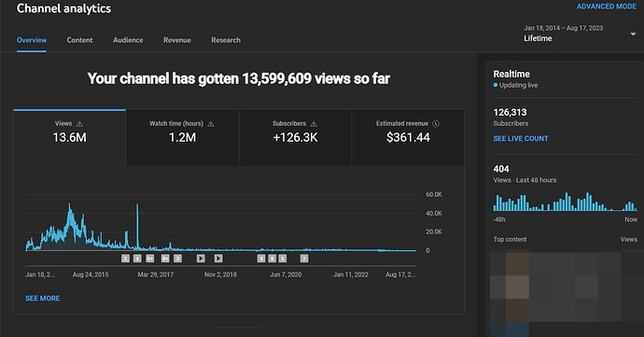Click the 'Updating live' status text
The height and width of the screenshot is (337, 644).
(x=518, y=85)
